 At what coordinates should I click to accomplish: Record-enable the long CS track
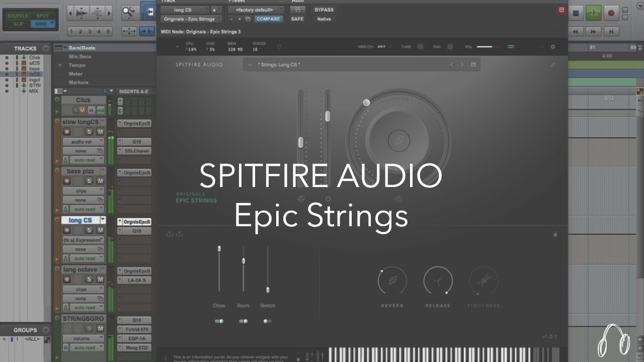(66, 230)
